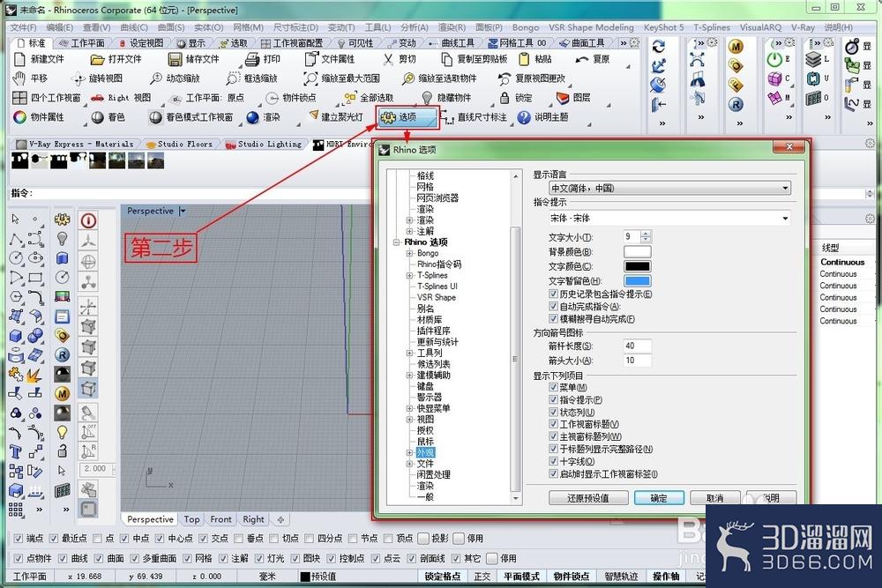Click the 背景颜色 white color swatch
882x588 pixels.
(x=638, y=252)
